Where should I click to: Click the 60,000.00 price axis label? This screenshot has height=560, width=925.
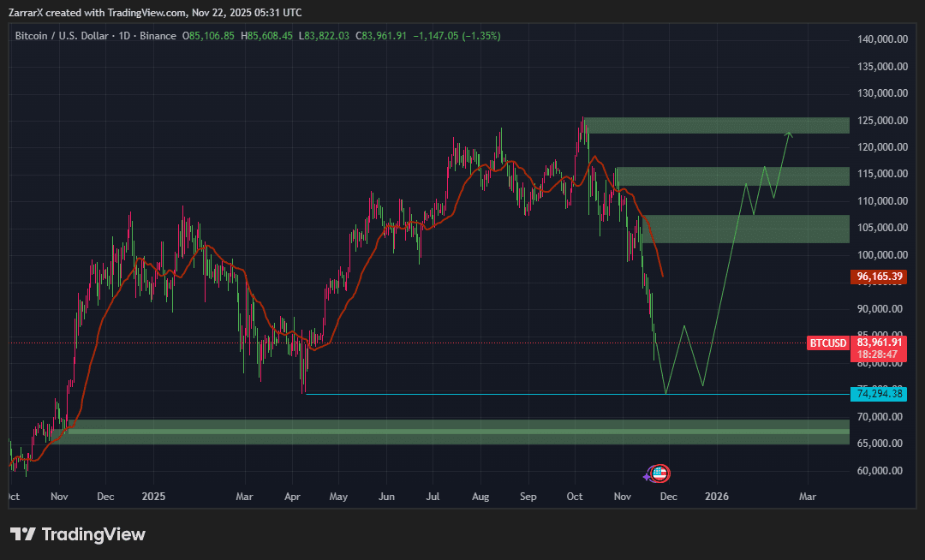(880, 470)
